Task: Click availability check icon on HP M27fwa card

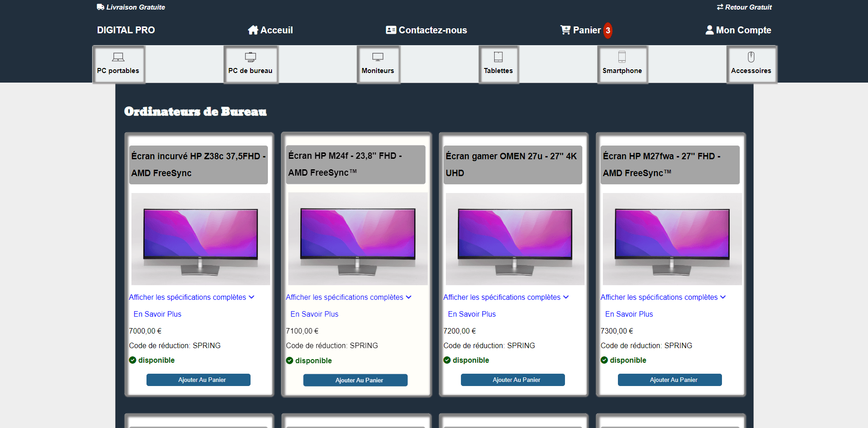Action: point(604,360)
